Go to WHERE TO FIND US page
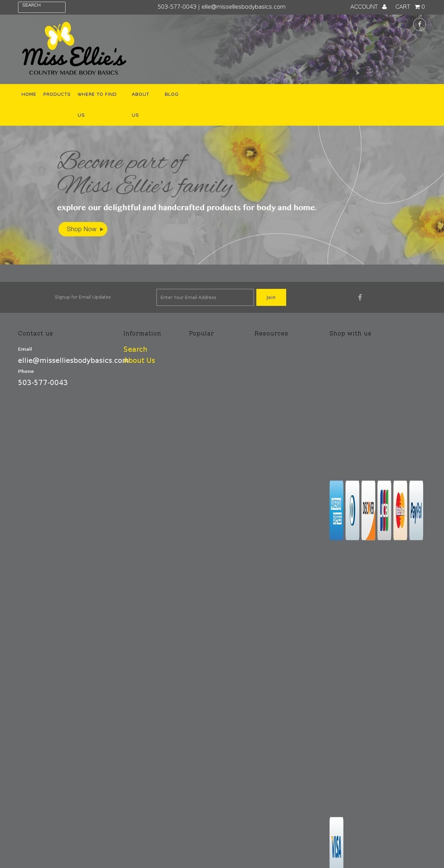This screenshot has height=868, width=444. (97, 105)
